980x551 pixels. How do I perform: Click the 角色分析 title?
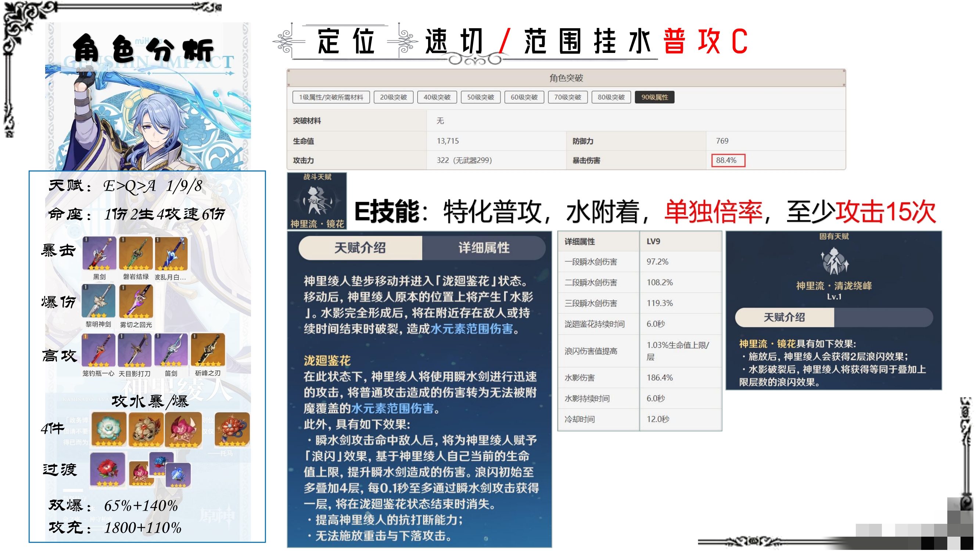click(143, 49)
